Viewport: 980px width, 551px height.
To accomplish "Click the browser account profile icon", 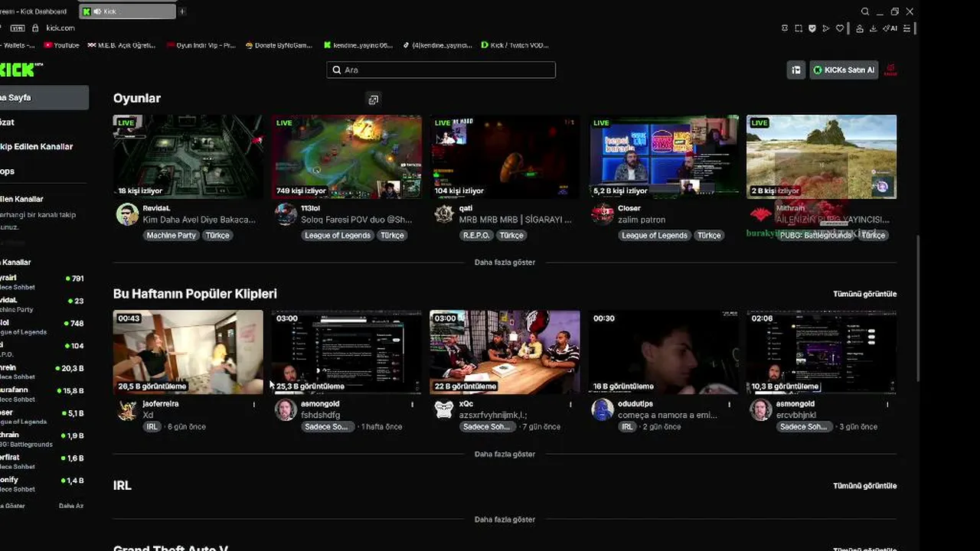I will click(860, 28).
